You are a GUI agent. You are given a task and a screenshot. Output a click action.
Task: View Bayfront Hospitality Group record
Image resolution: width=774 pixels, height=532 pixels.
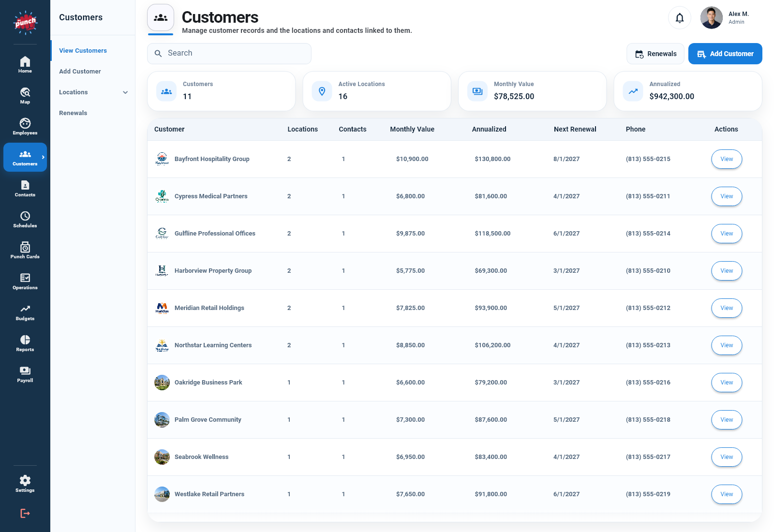click(x=727, y=159)
